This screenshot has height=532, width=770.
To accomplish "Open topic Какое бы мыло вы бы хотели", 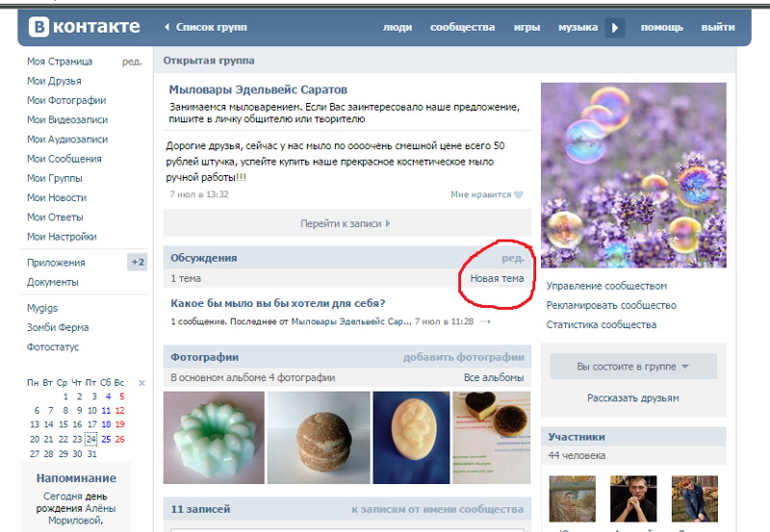I will pyautogui.click(x=277, y=303).
